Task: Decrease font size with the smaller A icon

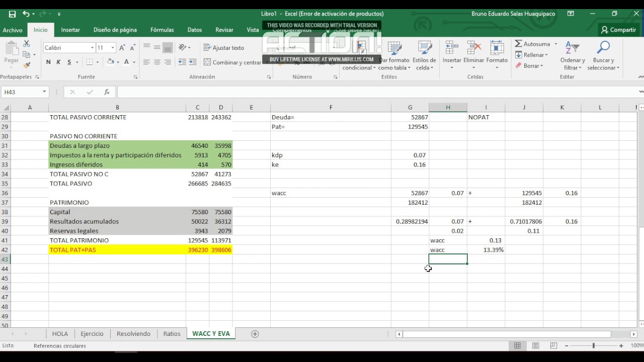Action: [133, 48]
